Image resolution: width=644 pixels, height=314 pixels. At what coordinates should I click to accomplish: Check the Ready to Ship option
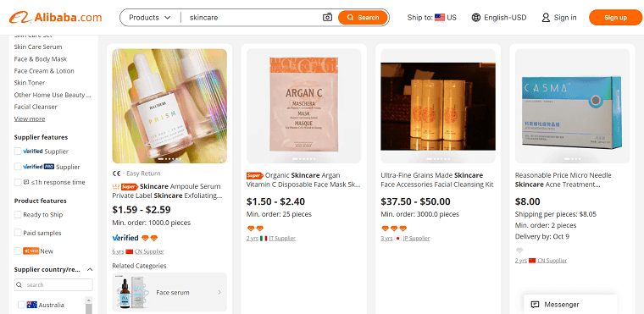click(x=18, y=214)
